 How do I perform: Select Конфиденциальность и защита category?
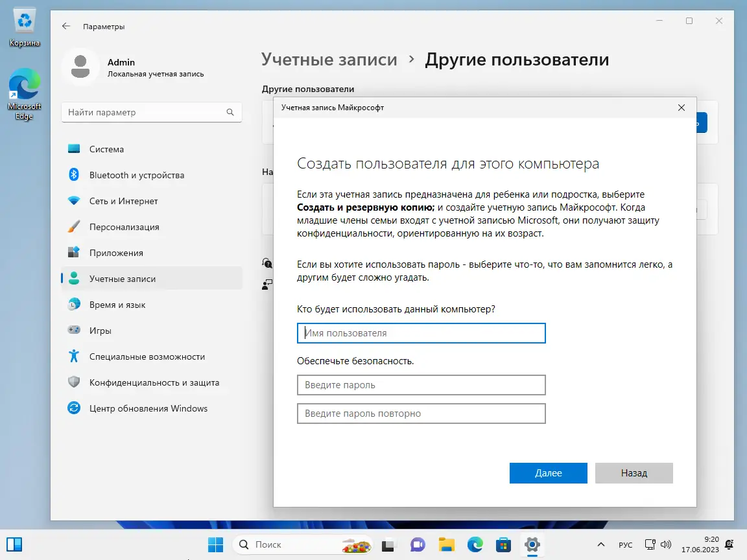(x=156, y=382)
